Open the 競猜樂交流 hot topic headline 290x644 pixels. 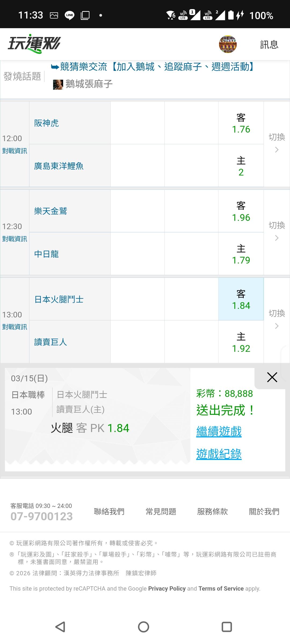pyautogui.click(x=153, y=67)
